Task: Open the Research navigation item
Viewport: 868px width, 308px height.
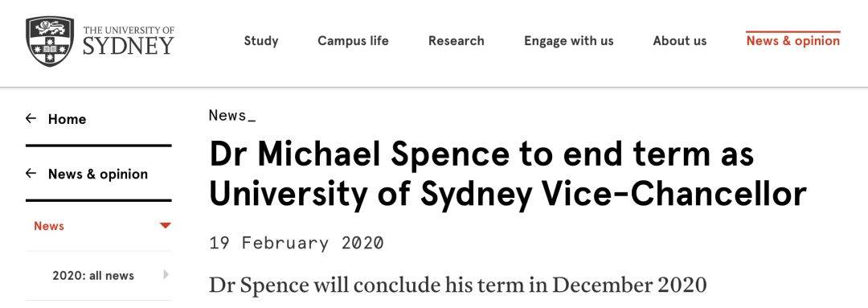Action: [x=457, y=41]
